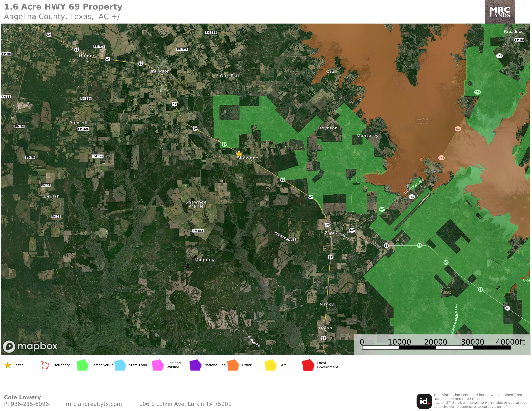Click the orange 147 shield over reservoir
Viewport: 532px width, 411px height.
(458, 129)
